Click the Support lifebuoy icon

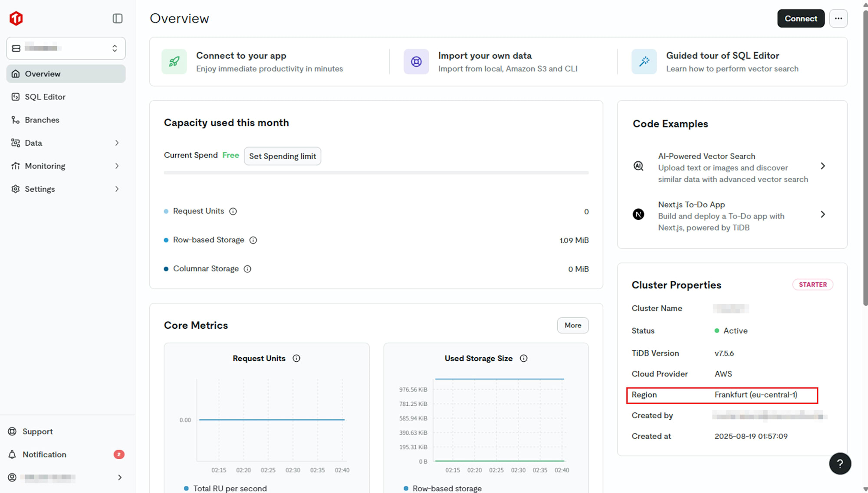12,431
